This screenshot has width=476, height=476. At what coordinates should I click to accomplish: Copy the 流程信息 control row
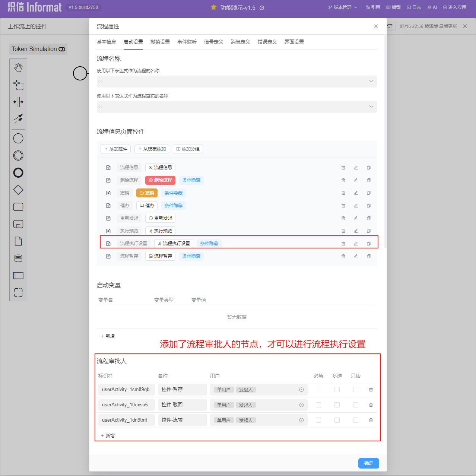(368, 168)
